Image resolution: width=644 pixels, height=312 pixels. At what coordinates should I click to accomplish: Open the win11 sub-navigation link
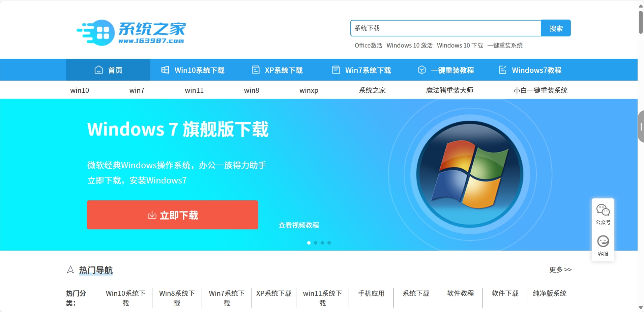194,90
